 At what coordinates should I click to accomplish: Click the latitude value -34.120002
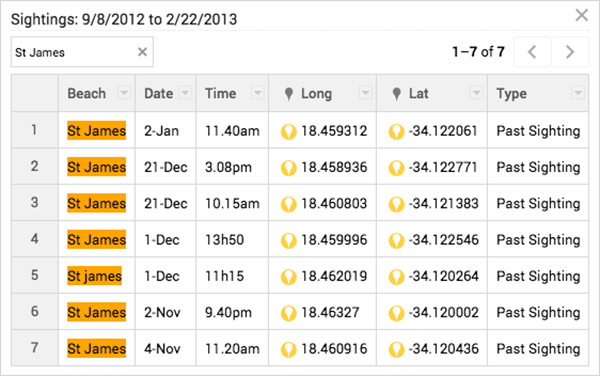443,313
